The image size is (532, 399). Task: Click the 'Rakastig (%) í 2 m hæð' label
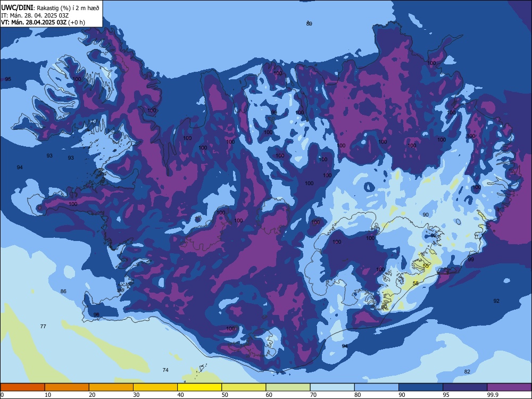tap(68, 8)
